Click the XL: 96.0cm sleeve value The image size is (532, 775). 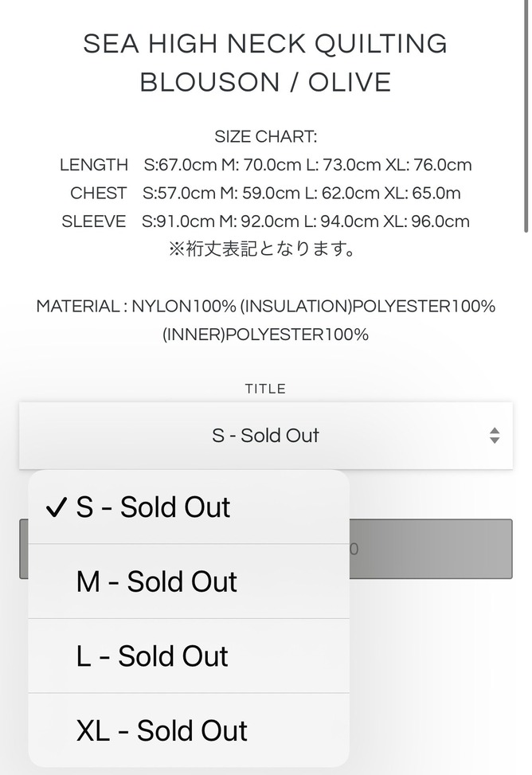[427, 221]
